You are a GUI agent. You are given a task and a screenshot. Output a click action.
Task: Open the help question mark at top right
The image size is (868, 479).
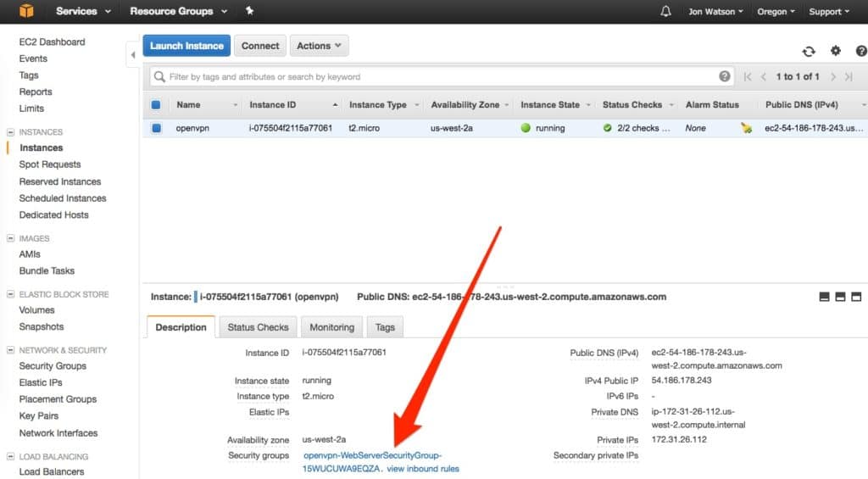[x=861, y=50]
